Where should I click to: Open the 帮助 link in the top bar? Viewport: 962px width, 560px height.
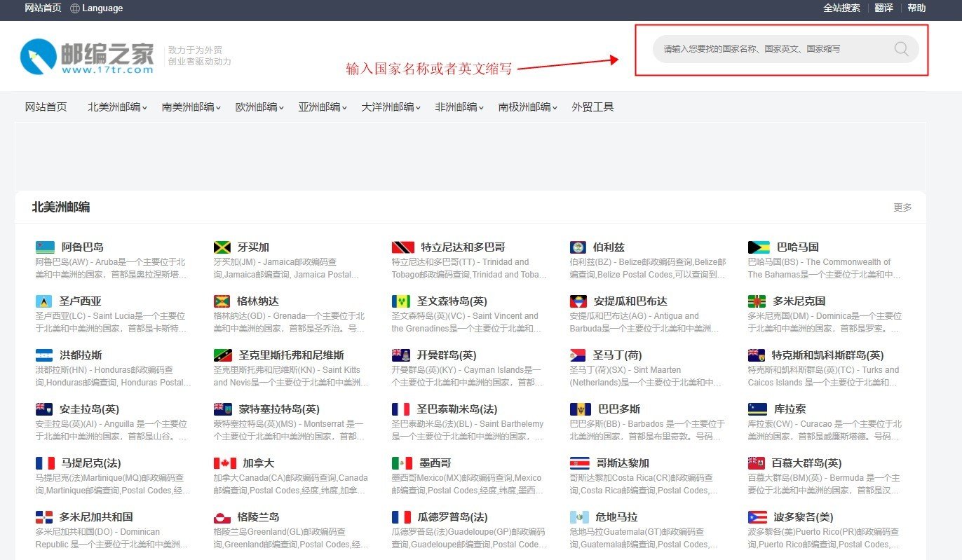point(917,8)
